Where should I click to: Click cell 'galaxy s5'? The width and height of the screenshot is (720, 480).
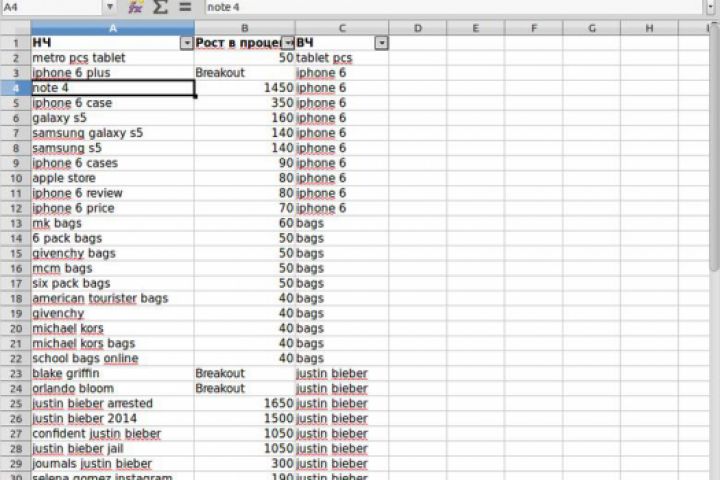(x=112, y=118)
